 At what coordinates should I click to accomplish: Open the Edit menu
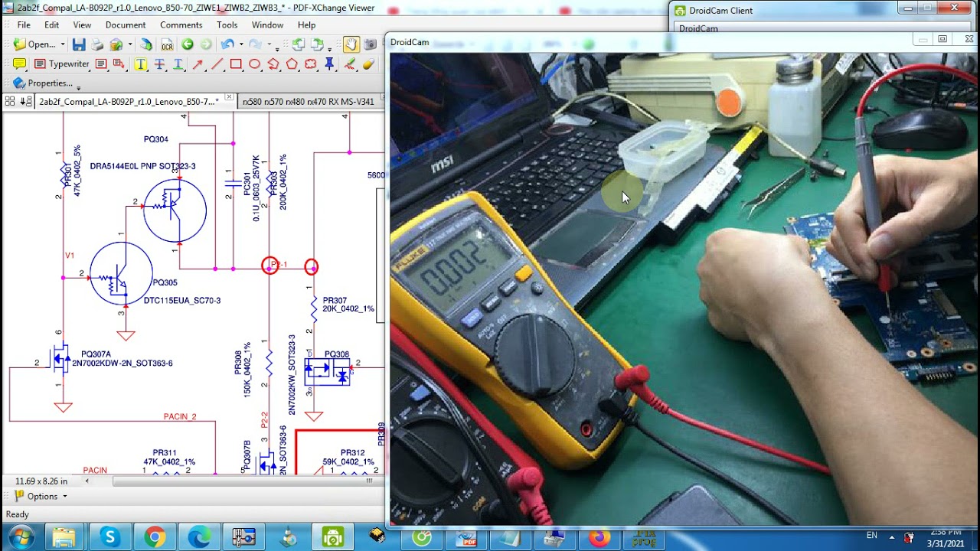tap(51, 24)
